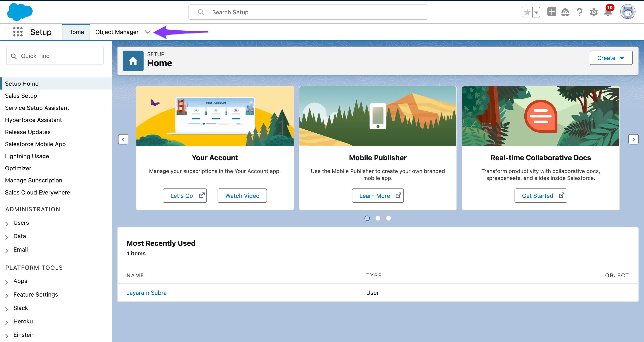The width and height of the screenshot is (644, 342).
Task: Open the Trailhead guidance icon
Action: [x=565, y=12]
